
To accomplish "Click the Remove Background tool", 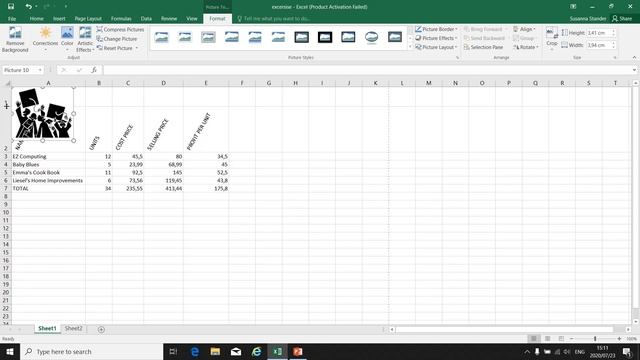I will tap(15, 40).
